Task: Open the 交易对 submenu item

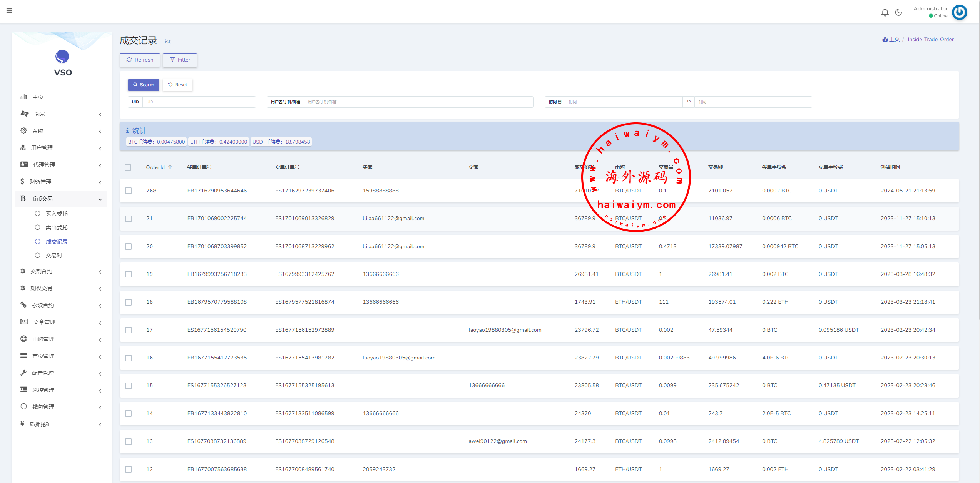Action: click(54, 256)
